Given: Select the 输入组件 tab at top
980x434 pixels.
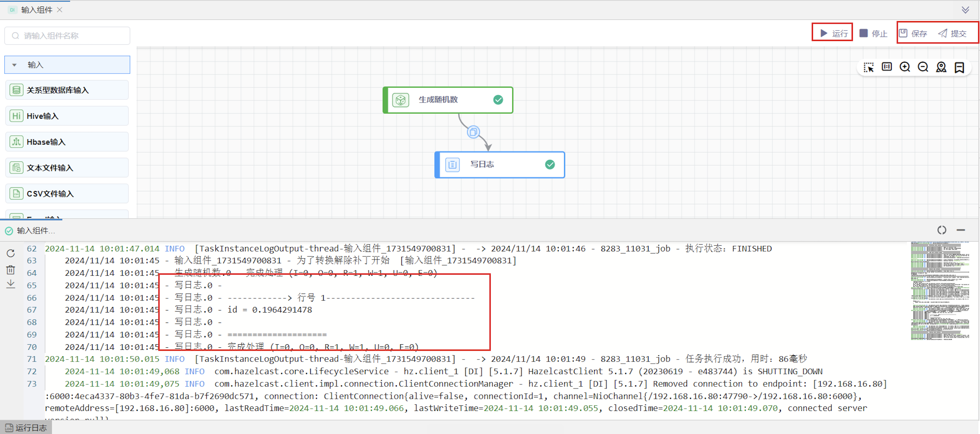Looking at the screenshot, I should (x=36, y=10).
